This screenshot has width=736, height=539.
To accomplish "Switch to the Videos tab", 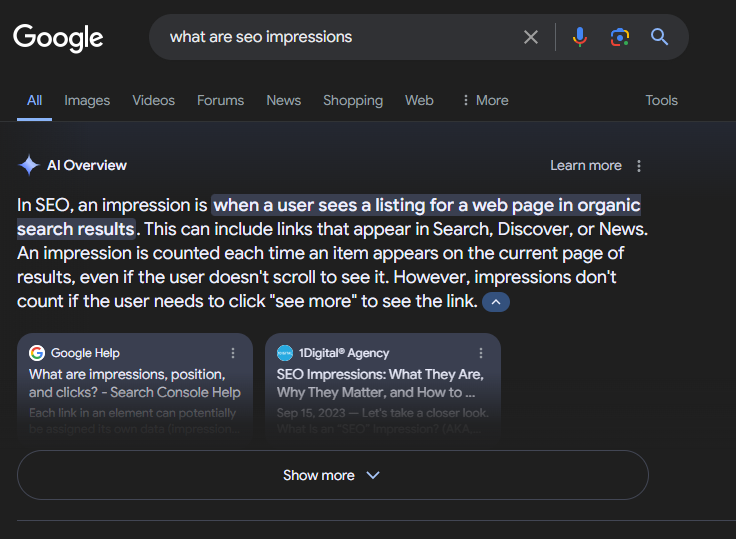I will tap(153, 100).
